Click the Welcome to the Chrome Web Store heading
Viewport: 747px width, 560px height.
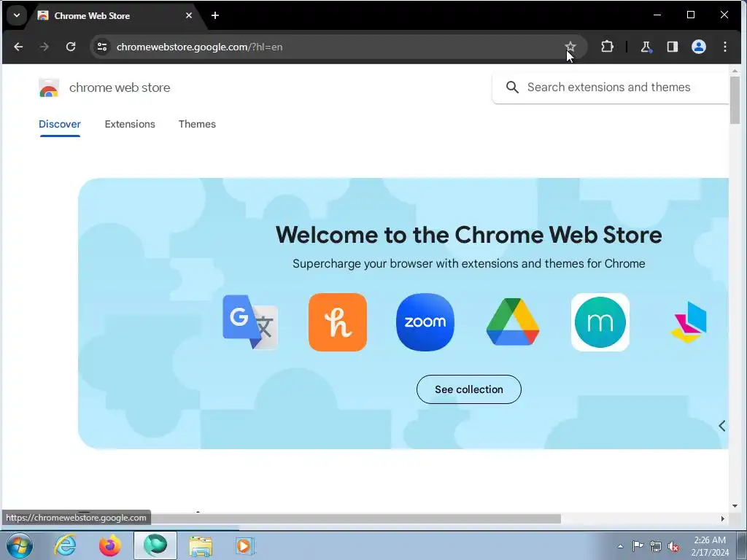click(x=469, y=235)
